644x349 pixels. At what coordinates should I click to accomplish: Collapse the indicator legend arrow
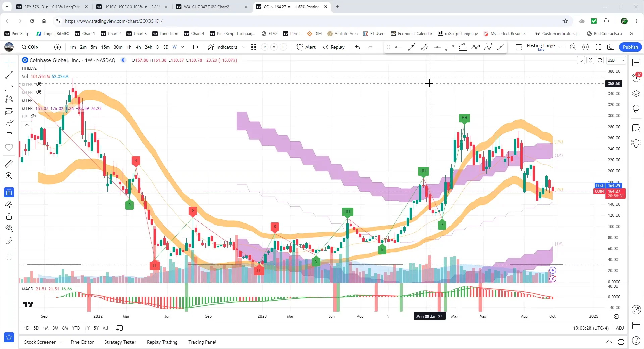tap(27, 125)
